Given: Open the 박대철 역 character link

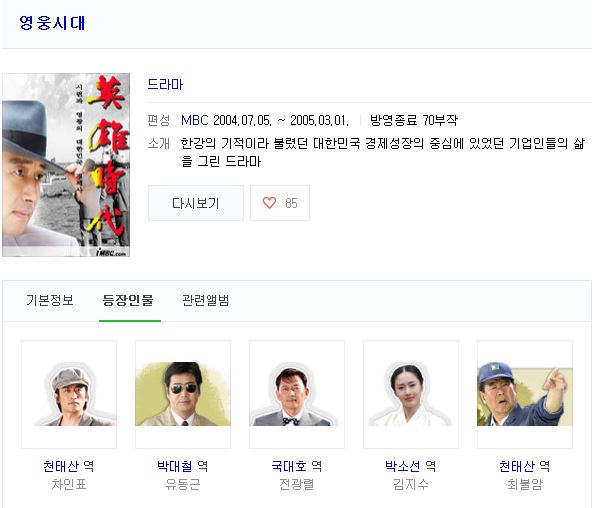Looking at the screenshot, I should coord(183,466).
